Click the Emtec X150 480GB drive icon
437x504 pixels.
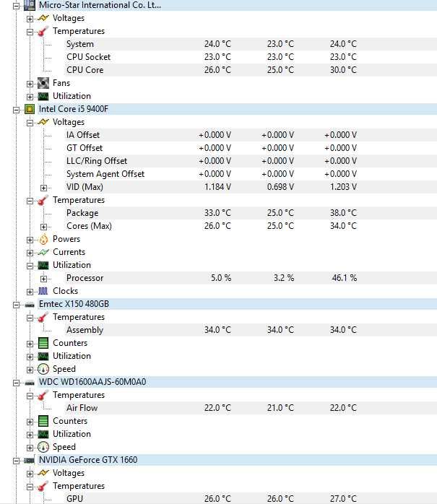pos(30,305)
